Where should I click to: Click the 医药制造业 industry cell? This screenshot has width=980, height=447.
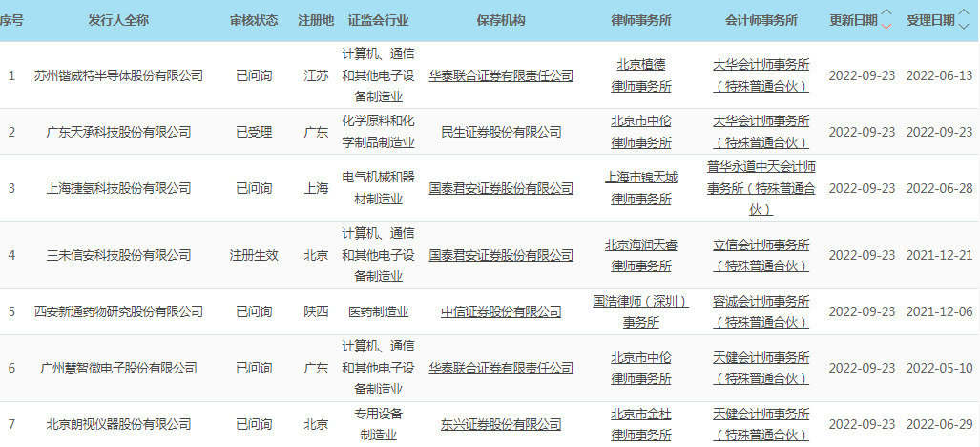(378, 311)
